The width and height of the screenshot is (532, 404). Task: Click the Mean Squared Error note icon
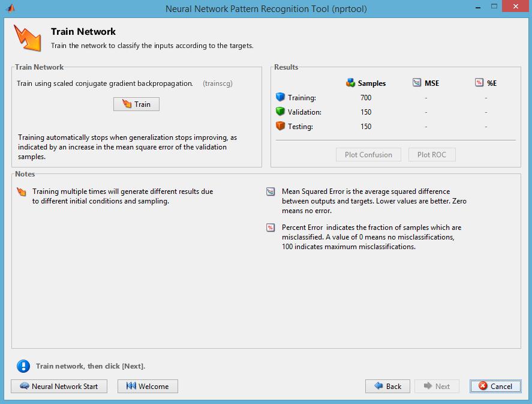[x=270, y=192]
